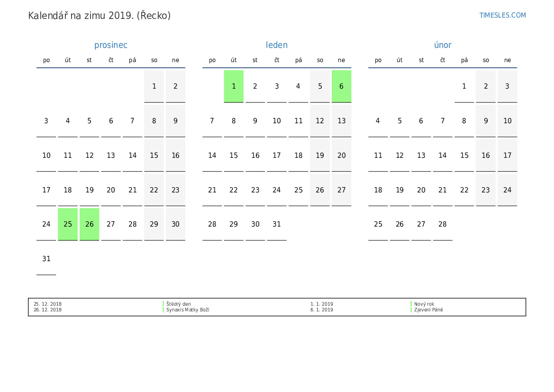Select green-highlighted 6 in leden
Screen dimensions: 554x392
(341, 86)
